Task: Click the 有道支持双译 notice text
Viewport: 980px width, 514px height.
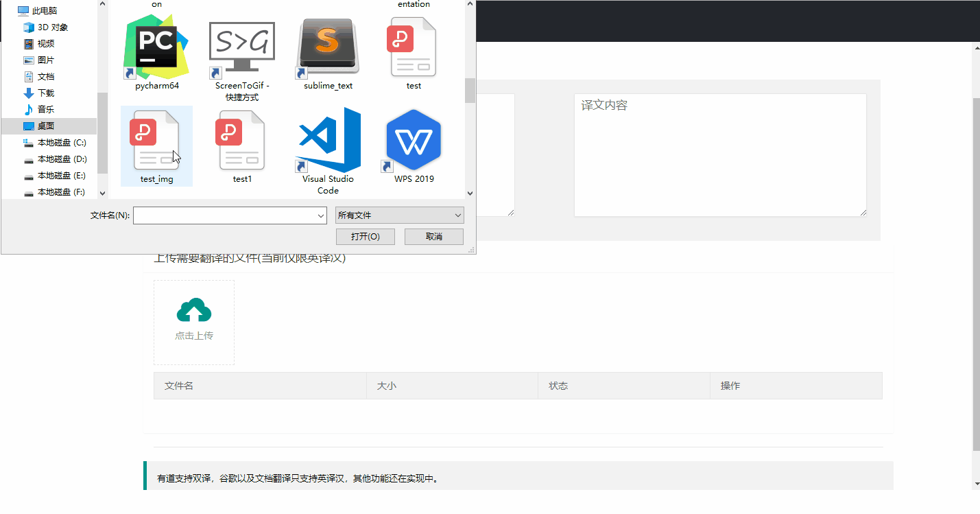Action: pos(298,478)
